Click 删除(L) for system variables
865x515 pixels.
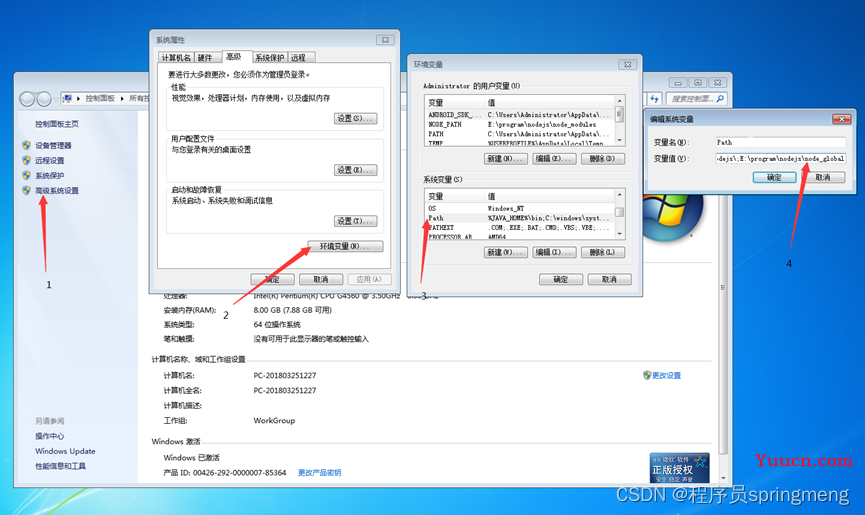(x=602, y=253)
